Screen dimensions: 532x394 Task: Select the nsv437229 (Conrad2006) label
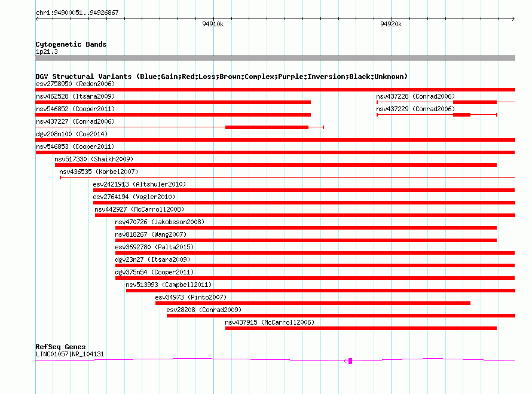(x=415, y=109)
